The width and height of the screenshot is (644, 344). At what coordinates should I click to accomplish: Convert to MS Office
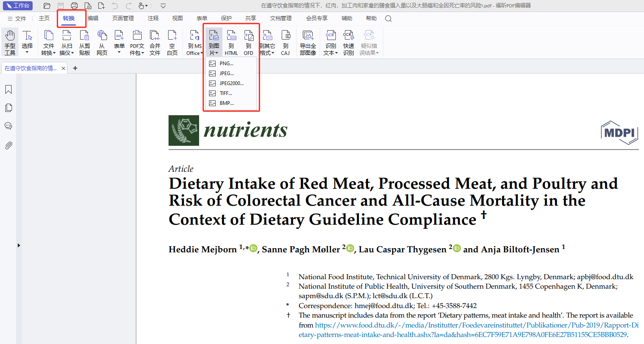click(194, 42)
